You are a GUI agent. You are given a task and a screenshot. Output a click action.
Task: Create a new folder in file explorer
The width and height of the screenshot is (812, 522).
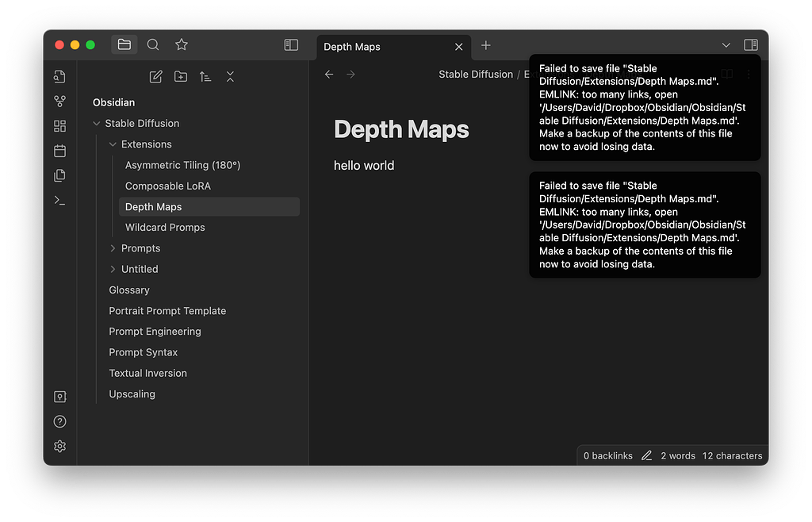click(x=180, y=77)
